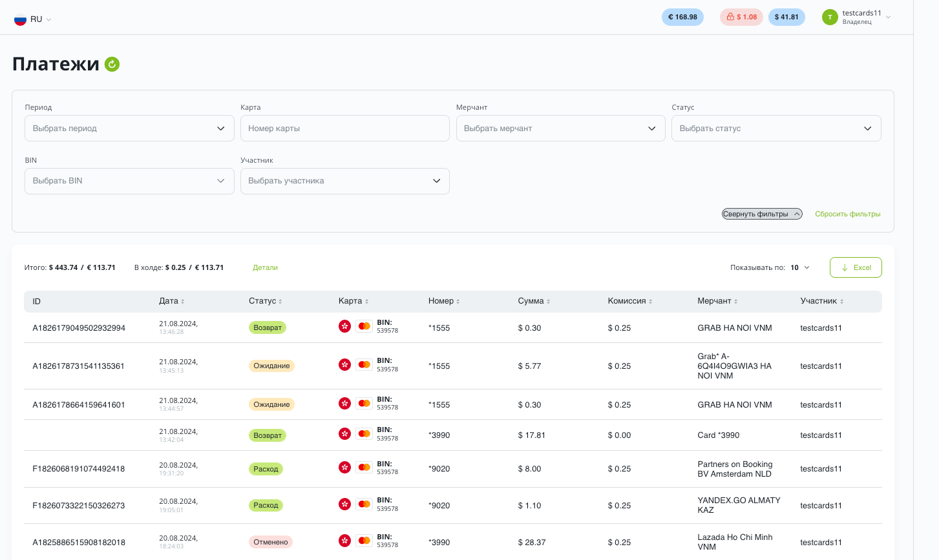Sort table using the Дата sort arrows
Viewport: 939px width, 560px height.
click(x=183, y=302)
